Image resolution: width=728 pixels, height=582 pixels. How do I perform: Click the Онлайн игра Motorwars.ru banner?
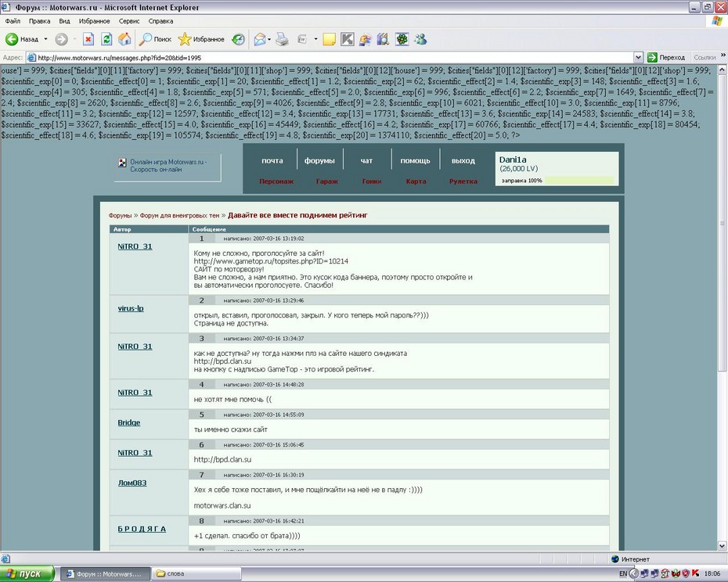pyautogui.click(x=168, y=166)
